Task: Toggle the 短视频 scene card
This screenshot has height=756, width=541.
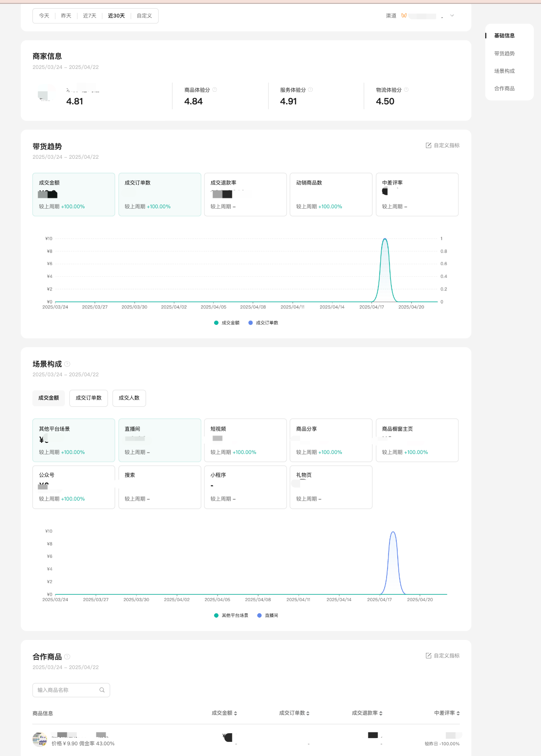Action: click(x=245, y=440)
